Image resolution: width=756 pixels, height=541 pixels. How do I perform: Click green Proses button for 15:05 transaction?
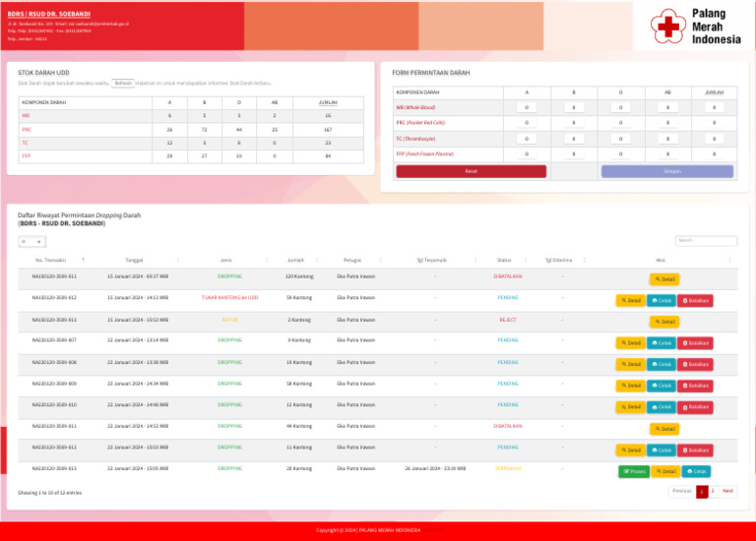pyautogui.click(x=634, y=471)
